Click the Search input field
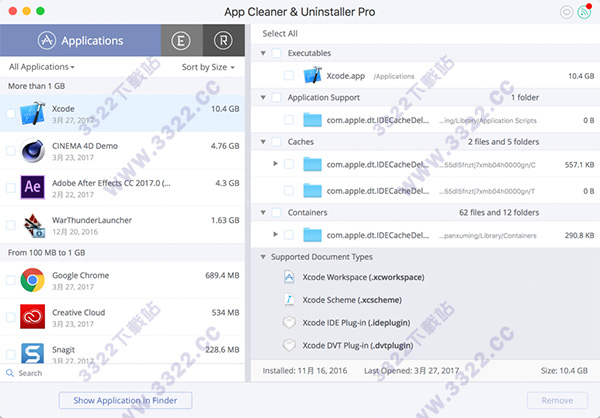 (122, 373)
